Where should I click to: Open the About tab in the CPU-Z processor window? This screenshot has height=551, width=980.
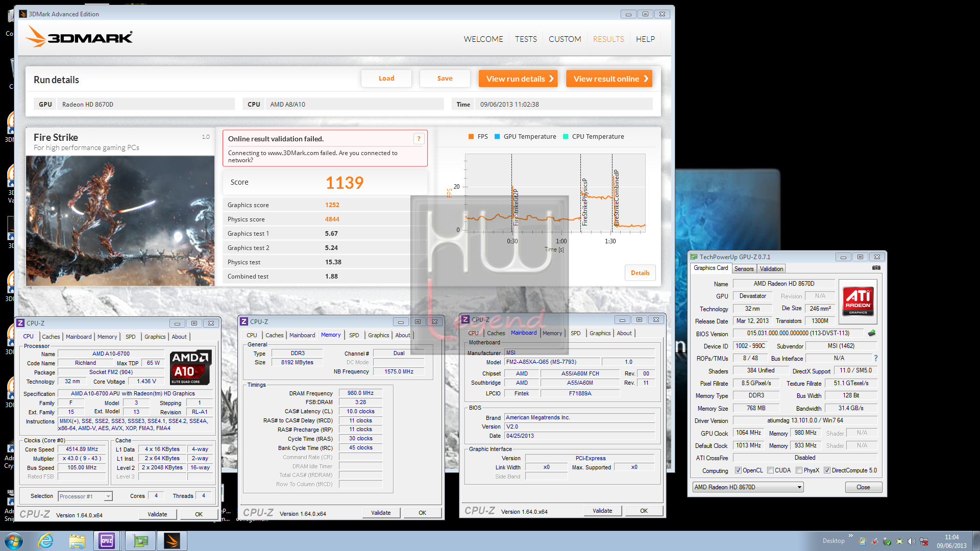179,337
